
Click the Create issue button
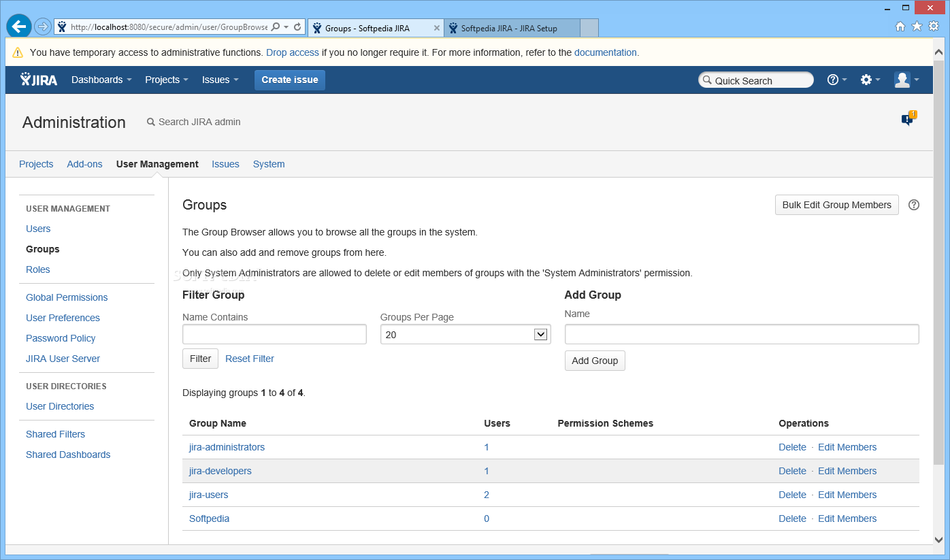click(290, 80)
